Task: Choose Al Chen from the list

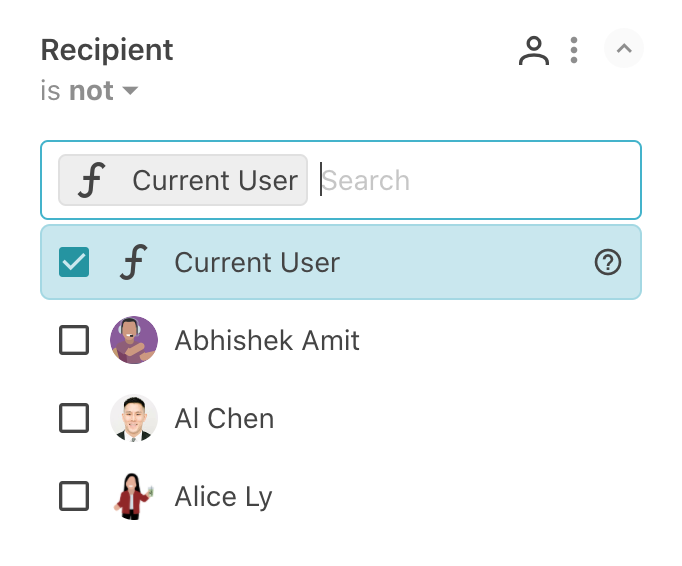Action: [224, 418]
